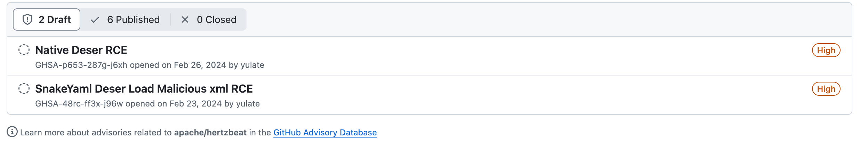Switch to the 0 Closed tab

coord(209,19)
